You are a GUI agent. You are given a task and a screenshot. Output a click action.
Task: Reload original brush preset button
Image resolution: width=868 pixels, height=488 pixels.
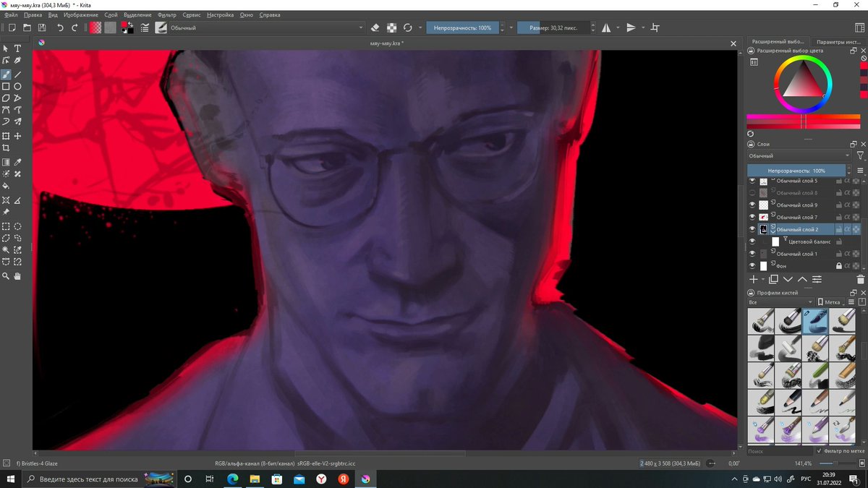coord(408,27)
